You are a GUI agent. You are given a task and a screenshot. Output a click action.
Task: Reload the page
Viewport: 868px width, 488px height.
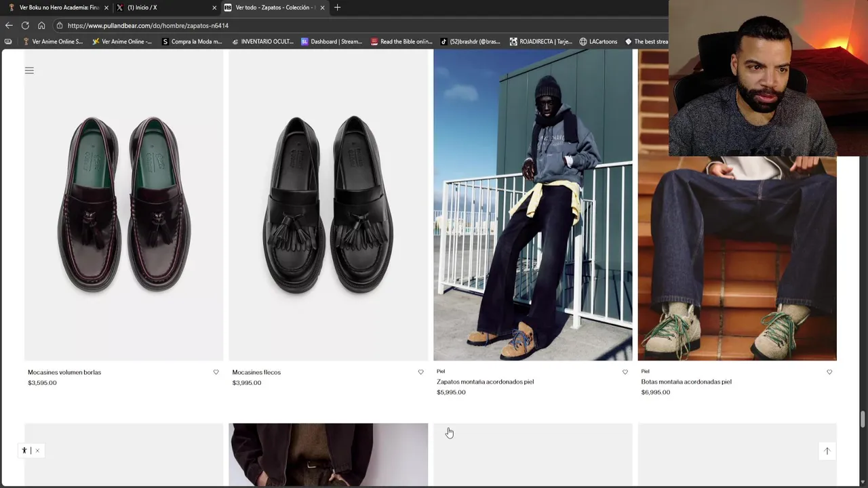click(x=25, y=25)
